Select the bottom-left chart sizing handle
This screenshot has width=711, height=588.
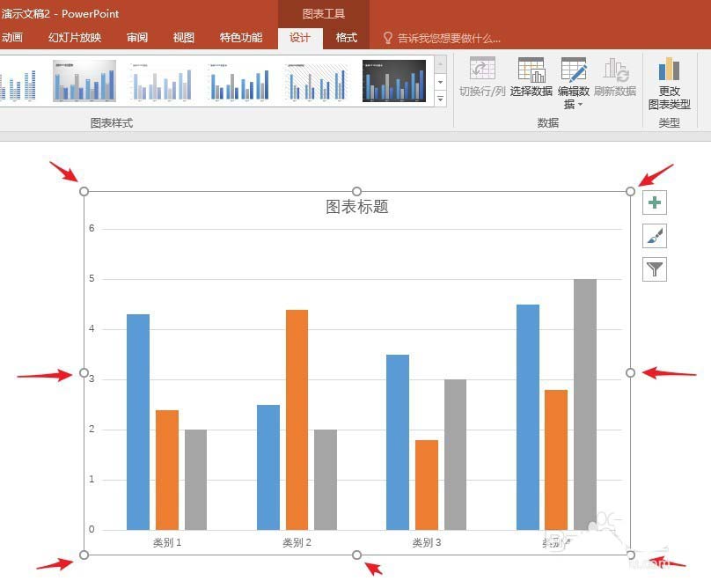(x=84, y=555)
